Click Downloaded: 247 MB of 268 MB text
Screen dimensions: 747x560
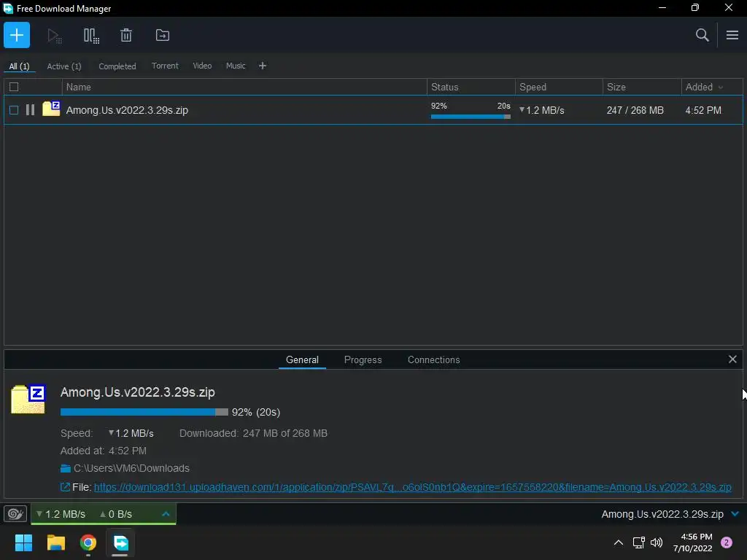[253, 433]
